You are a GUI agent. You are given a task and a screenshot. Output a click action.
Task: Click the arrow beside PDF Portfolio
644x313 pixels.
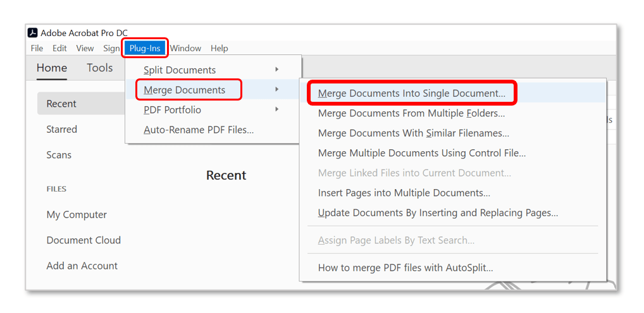[277, 109]
